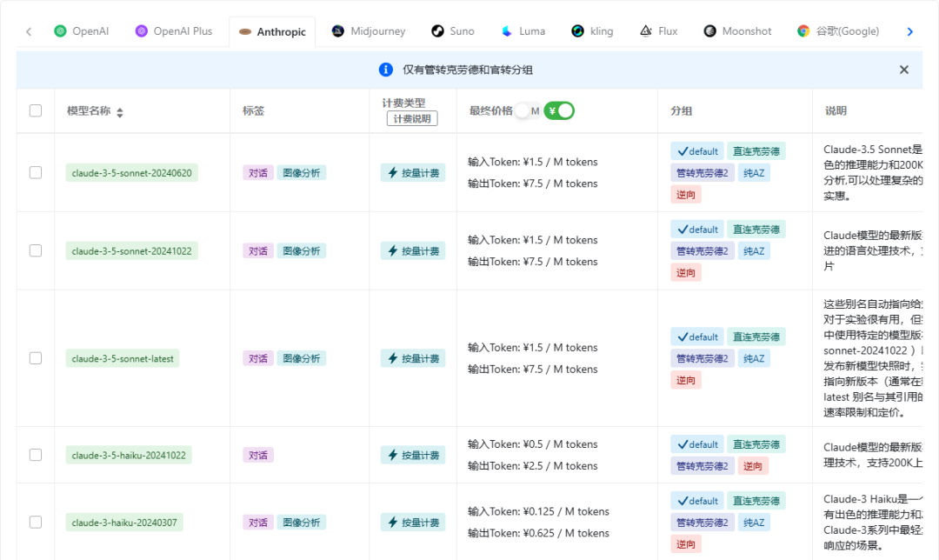Click the OpenAI logo icon in tabs
Viewport: 939px width, 560px height.
(x=60, y=31)
